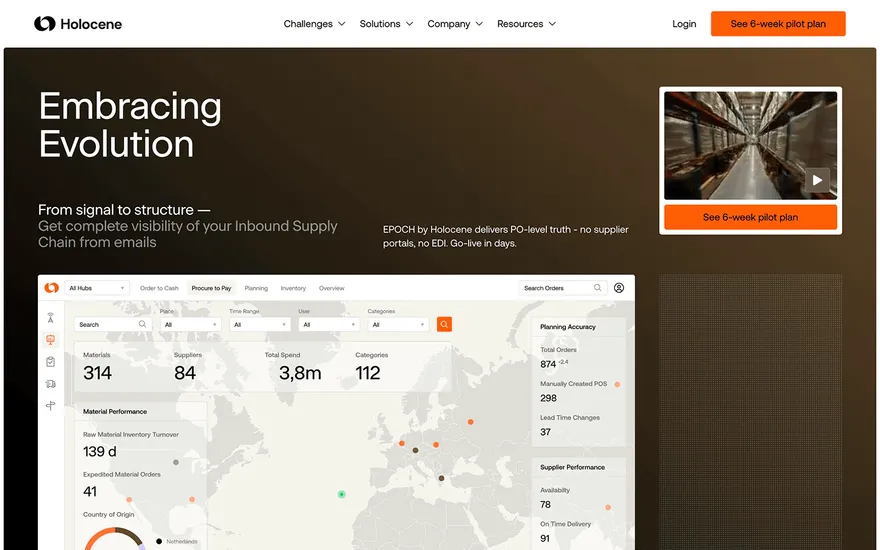Viewport: 880px width, 550px height.
Task: Click the orange dashboard logo icon
Action: point(52,288)
